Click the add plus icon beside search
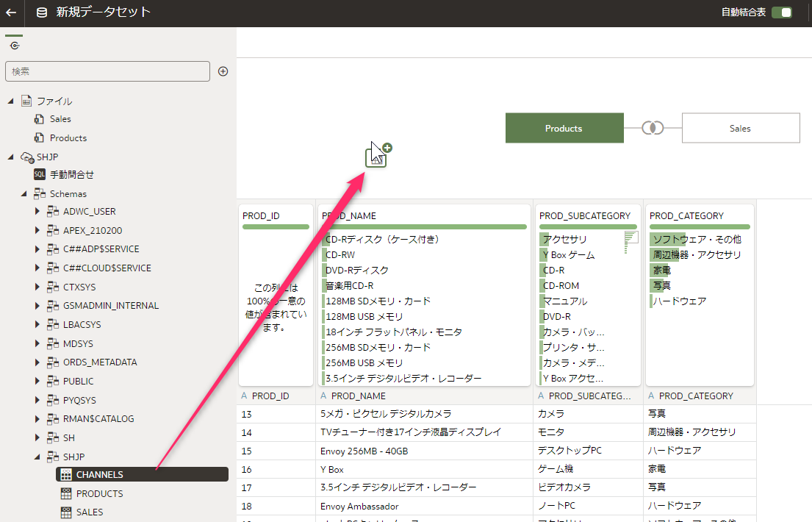812x522 pixels. tap(223, 71)
